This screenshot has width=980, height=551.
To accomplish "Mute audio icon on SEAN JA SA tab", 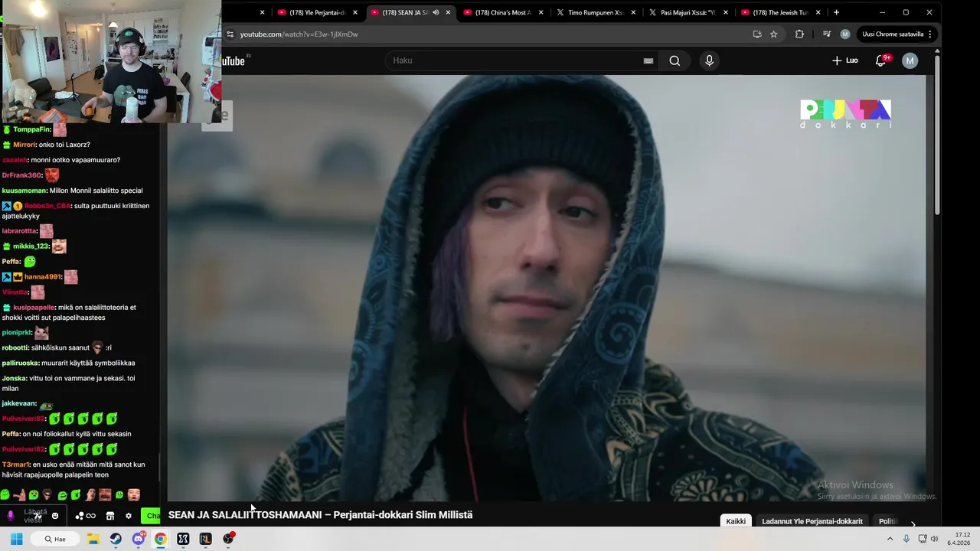I will [436, 12].
